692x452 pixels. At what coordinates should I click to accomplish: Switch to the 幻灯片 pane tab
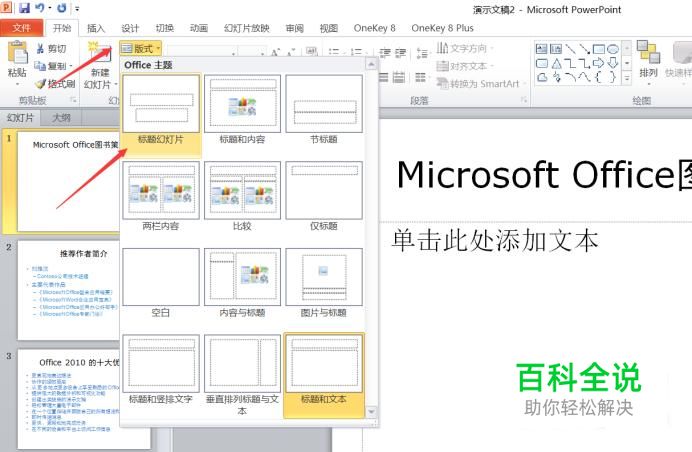[x=20, y=118]
